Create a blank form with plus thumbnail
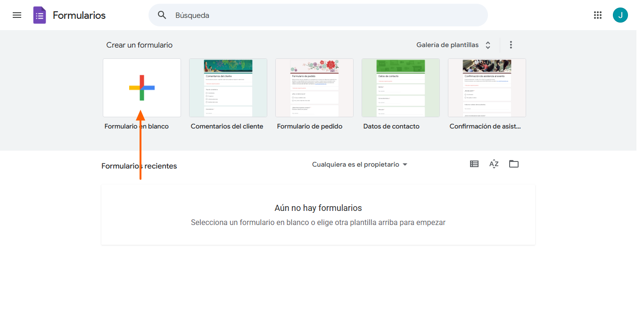The width and height of the screenshot is (644, 330). [142, 88]
